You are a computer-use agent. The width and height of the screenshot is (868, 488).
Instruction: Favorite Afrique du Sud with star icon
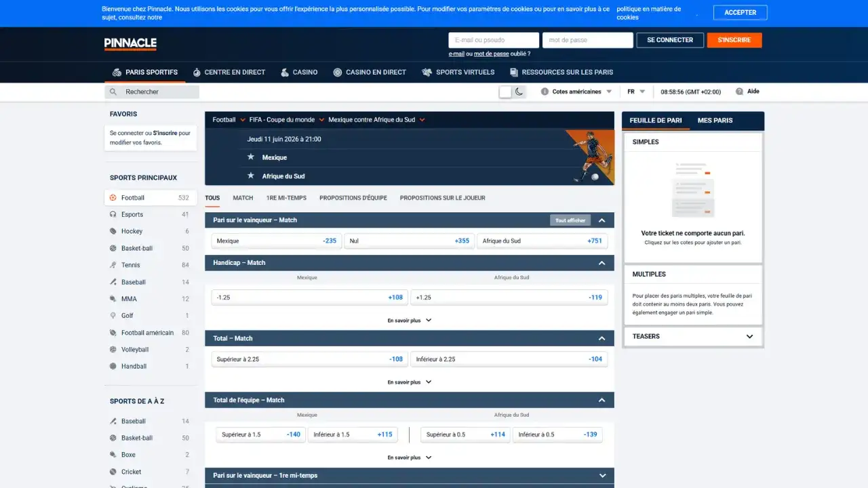pyautogui.click(x=251, y=176)
